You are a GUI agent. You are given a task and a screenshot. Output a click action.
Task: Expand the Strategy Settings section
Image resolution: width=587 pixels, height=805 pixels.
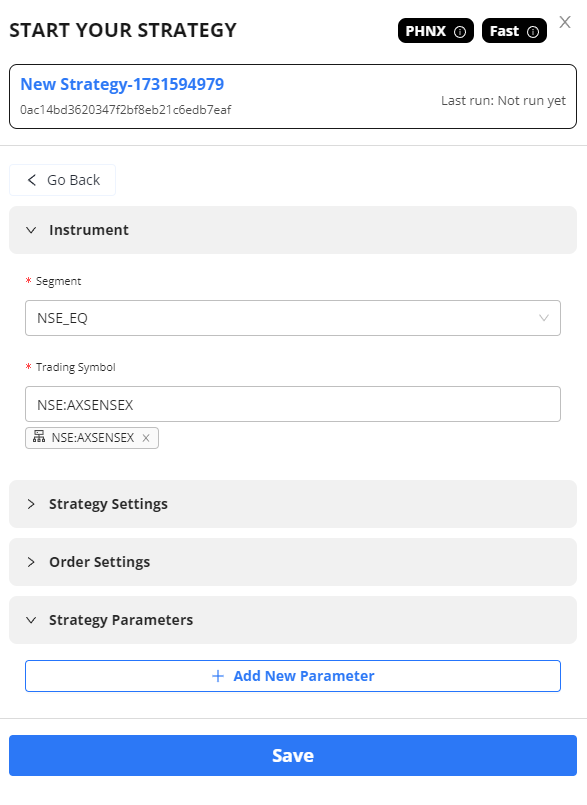coord(293,504)
